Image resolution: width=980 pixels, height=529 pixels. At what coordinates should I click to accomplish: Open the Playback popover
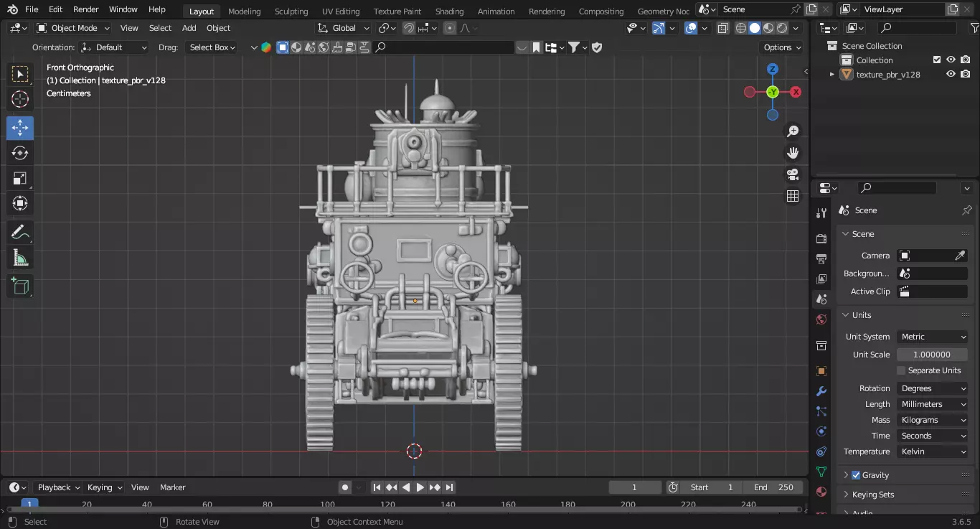point(57,487)
